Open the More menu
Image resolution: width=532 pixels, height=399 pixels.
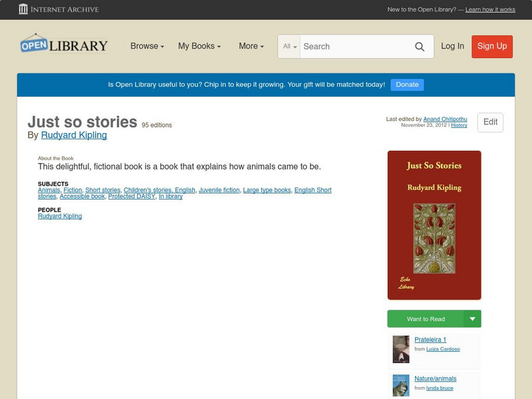251,47
